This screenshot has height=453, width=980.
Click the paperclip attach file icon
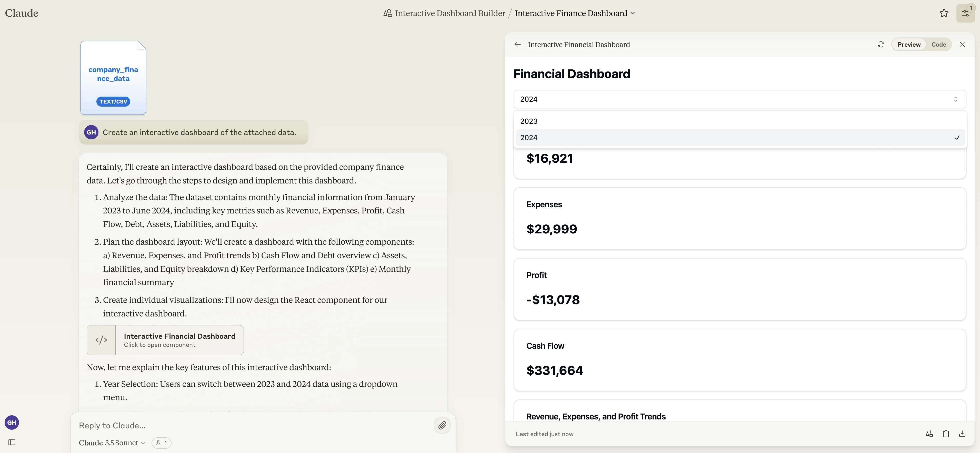point(442,425)
